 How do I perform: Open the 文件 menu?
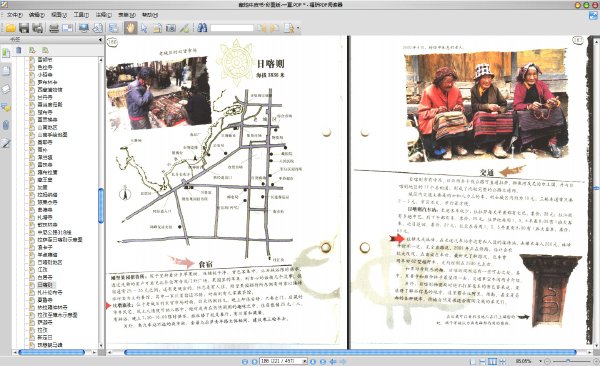click(x=15, y=15)
